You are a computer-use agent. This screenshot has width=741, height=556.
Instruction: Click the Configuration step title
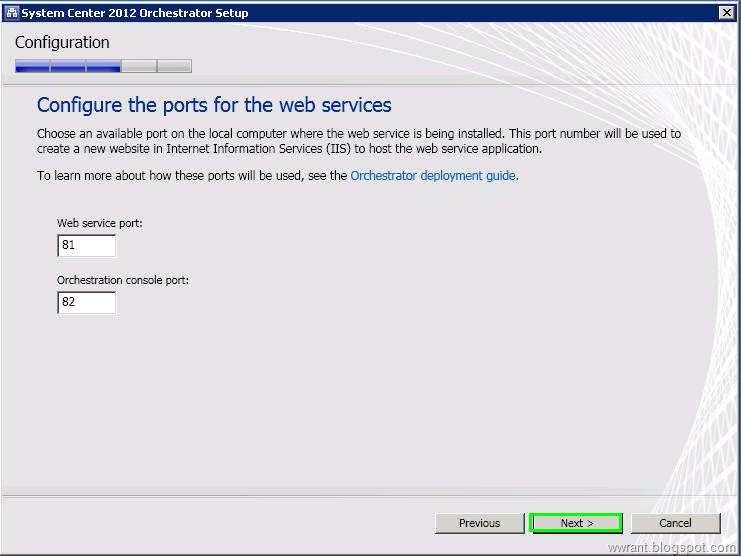point(62,43)
